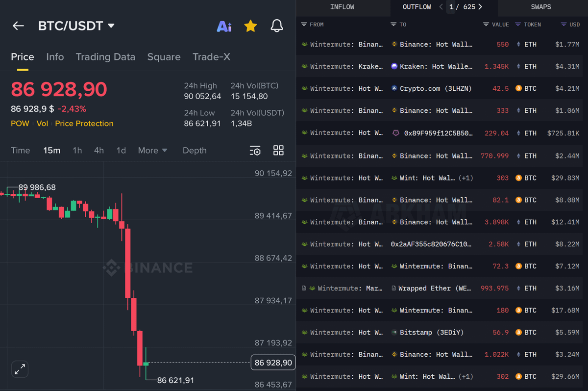Click the Crypto.com logo icon in TO column
Viewport: 588px width, 391px height.
point(394,88)
